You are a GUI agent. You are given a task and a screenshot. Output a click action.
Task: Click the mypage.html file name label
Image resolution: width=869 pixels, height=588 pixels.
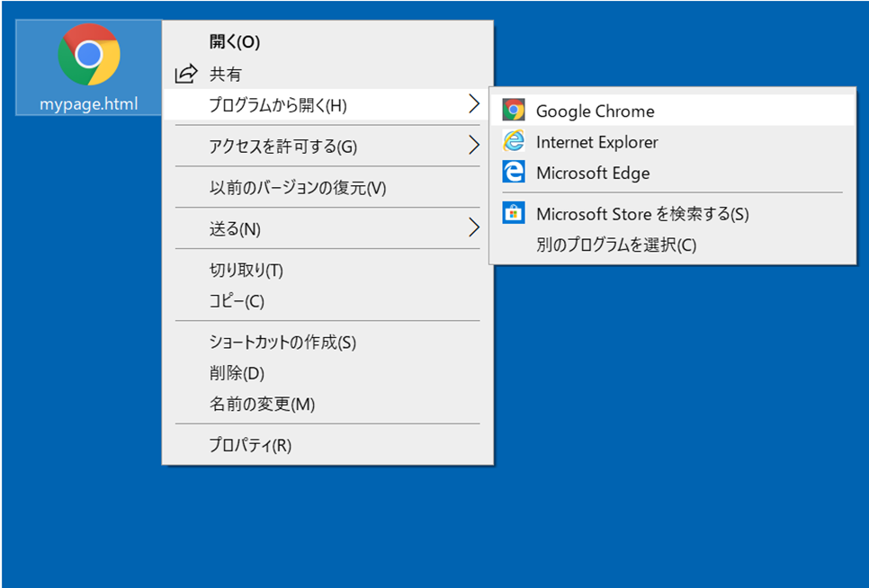click(x=89, y=104)
